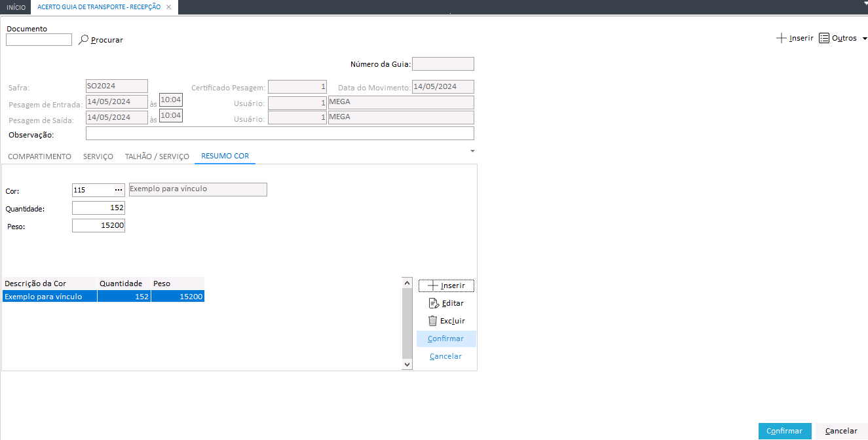Close the Acerto Guia de Transporte tab

pyautogui.click(x=168, y=7)
